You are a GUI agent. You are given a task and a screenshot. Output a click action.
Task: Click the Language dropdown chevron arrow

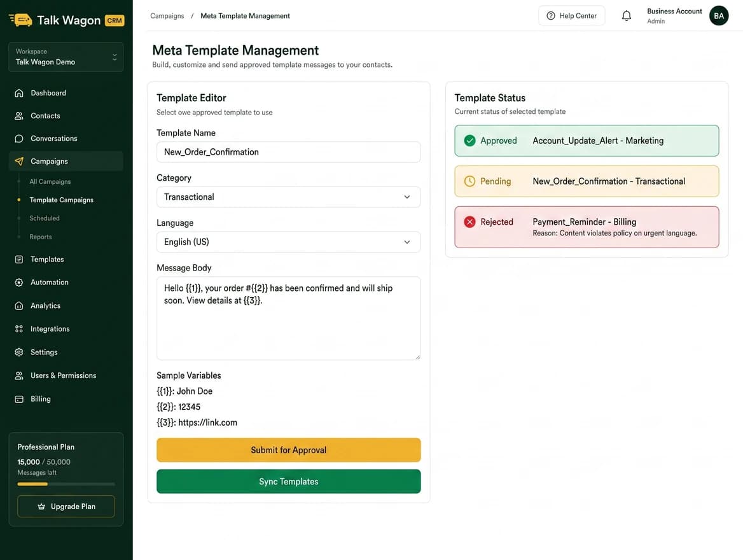pos(406,242)
